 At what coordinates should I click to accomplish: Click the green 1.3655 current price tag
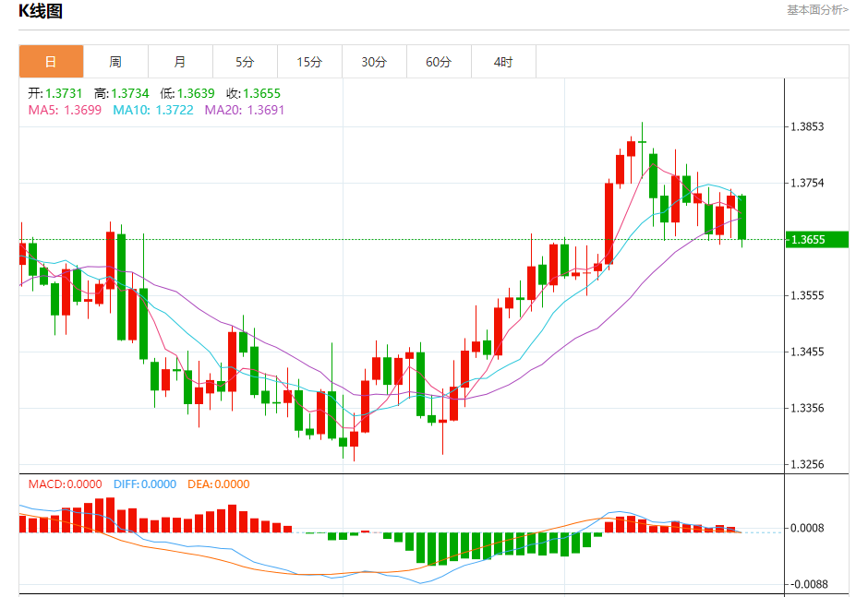coord(817,240)
